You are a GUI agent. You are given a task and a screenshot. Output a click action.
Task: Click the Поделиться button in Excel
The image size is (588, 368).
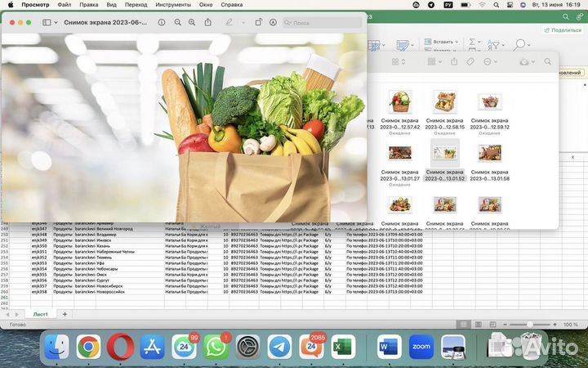point(563,30)
